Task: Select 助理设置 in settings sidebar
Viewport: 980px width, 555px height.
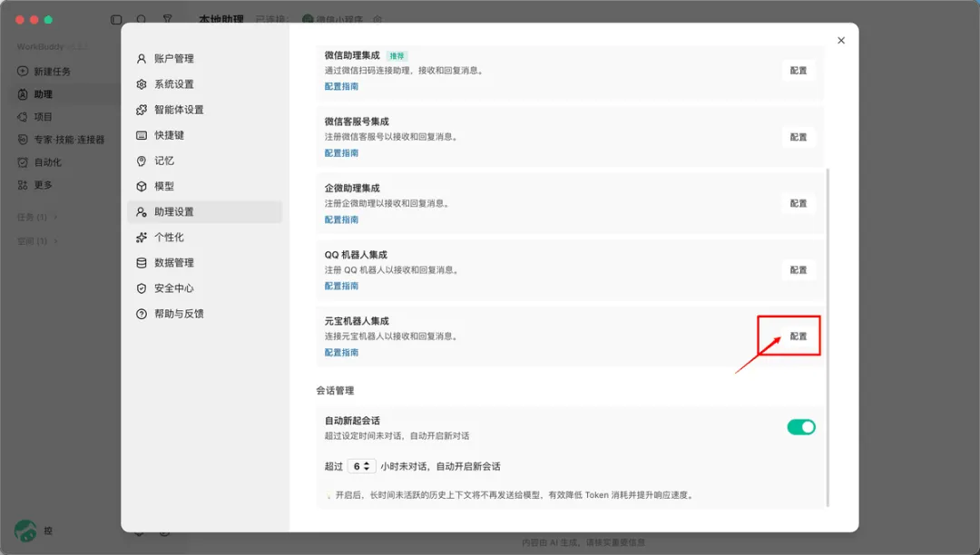Action: click(204, 211)
